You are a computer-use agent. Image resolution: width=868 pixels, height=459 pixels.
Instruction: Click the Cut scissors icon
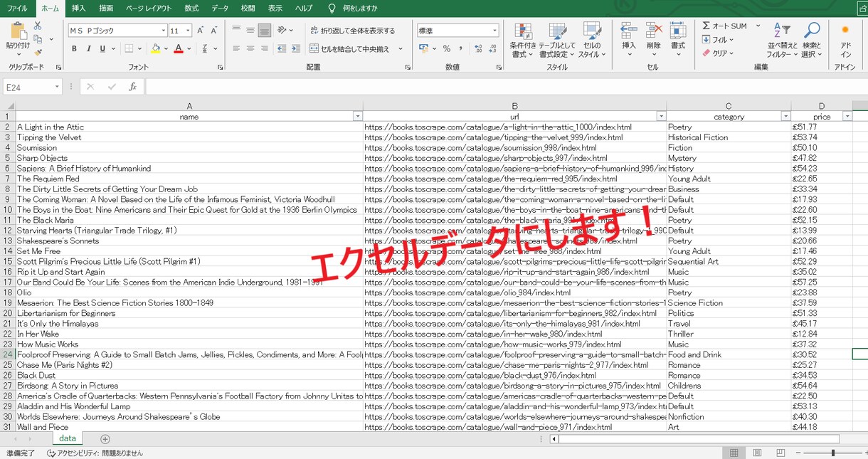point(38,26)
